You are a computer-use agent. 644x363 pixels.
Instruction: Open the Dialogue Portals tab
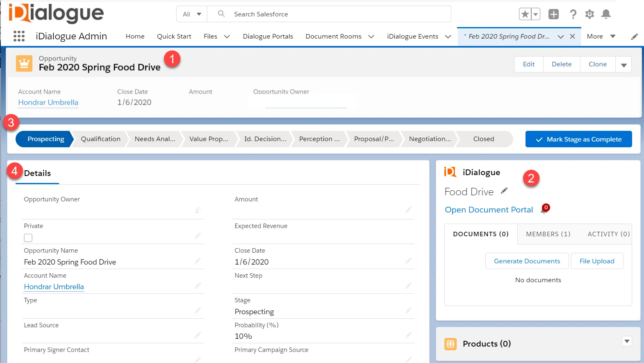click(x=268, y=36)
